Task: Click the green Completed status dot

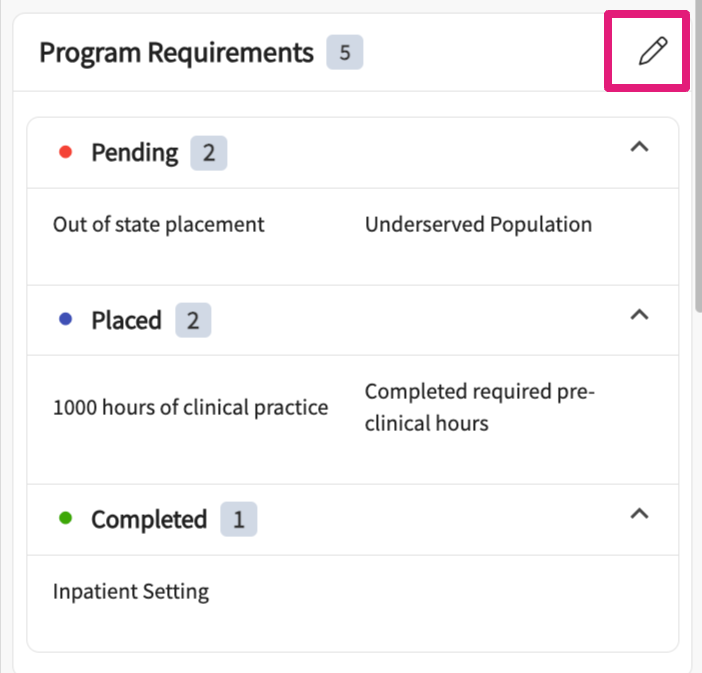Action: click(x=66, y=519)
